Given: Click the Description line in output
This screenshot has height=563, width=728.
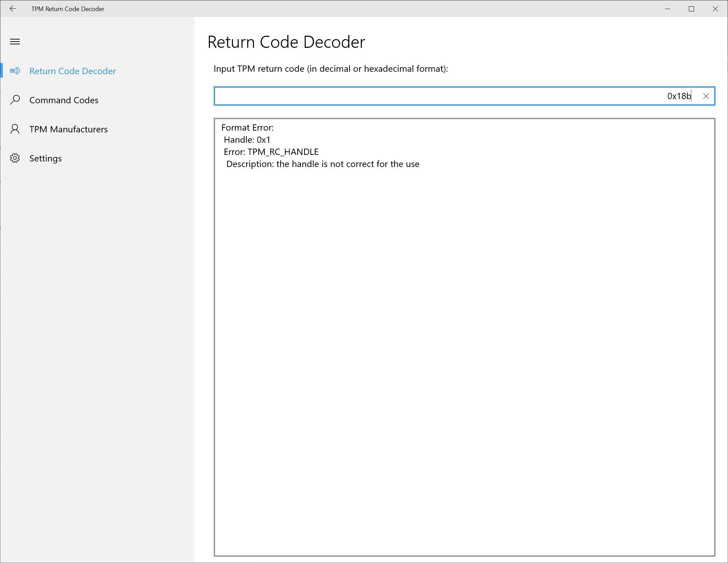Looking at the screenshot, I should click(x=322, y=164).
